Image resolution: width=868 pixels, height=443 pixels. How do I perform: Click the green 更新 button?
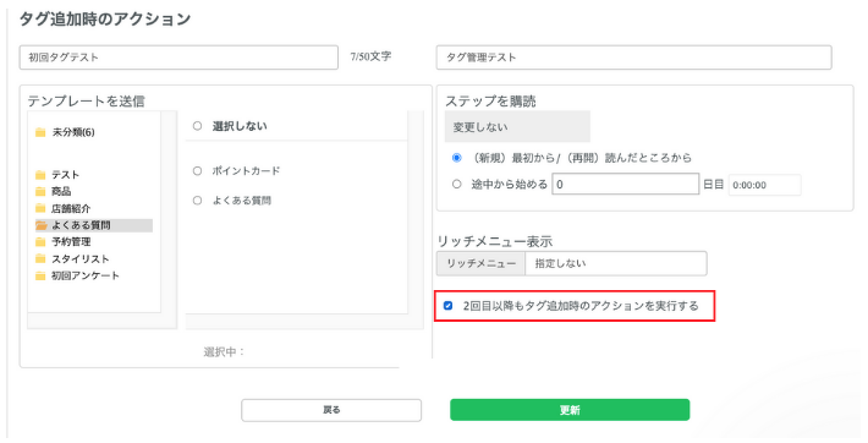pos(570,411)
